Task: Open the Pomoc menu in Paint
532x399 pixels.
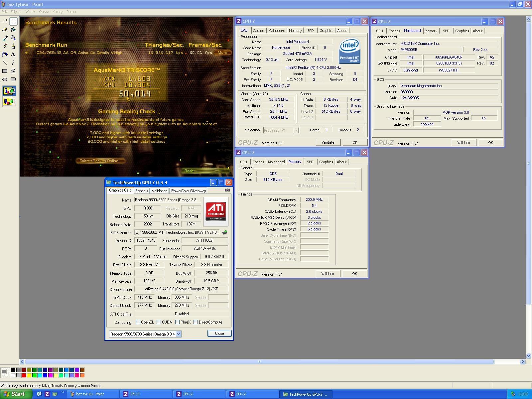Action: tap(72, 12)
